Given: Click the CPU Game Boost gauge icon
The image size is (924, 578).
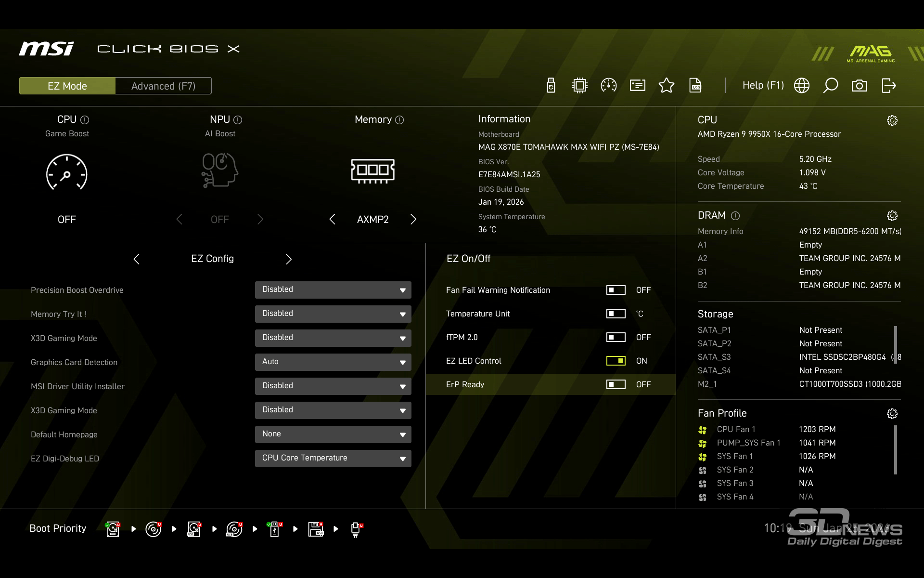Looking at the screenshot, I should tap(66, 172).
